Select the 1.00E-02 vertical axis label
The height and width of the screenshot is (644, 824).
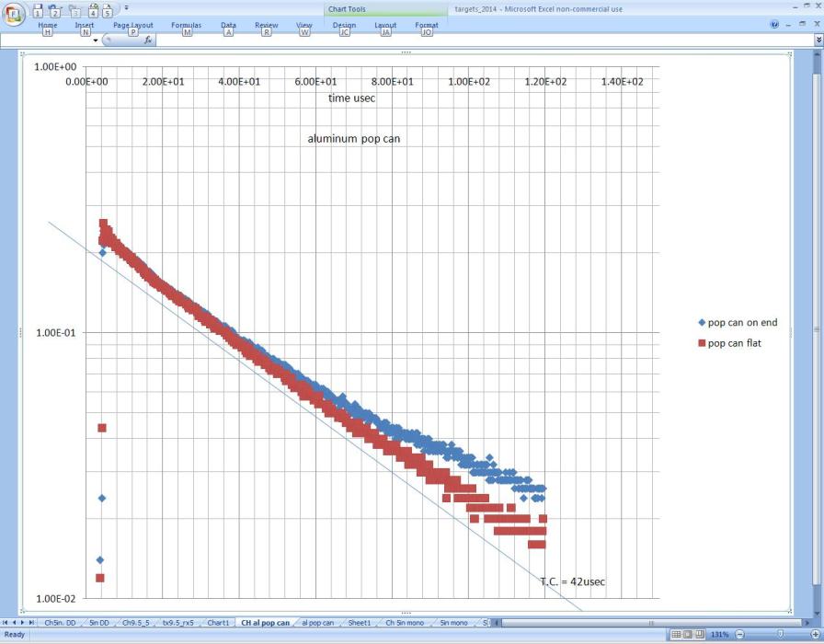(56, 599)
